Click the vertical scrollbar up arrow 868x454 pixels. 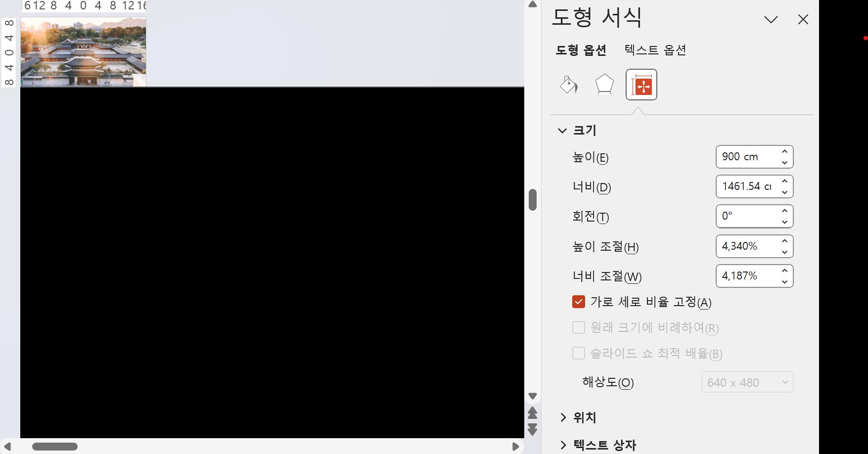point(533,4)
